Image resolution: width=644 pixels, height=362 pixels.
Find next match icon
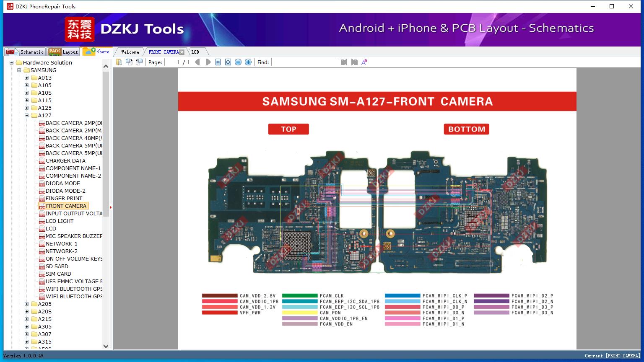coord(354,62)
